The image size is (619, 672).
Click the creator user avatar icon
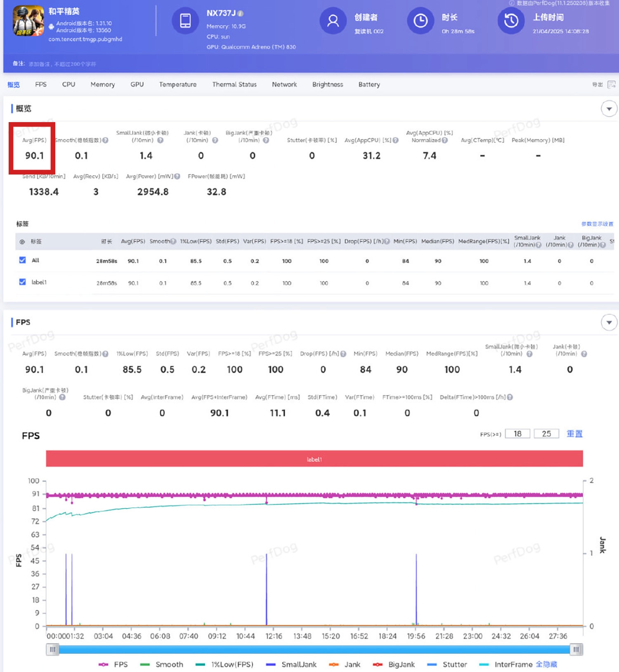[x=333, y=21]
